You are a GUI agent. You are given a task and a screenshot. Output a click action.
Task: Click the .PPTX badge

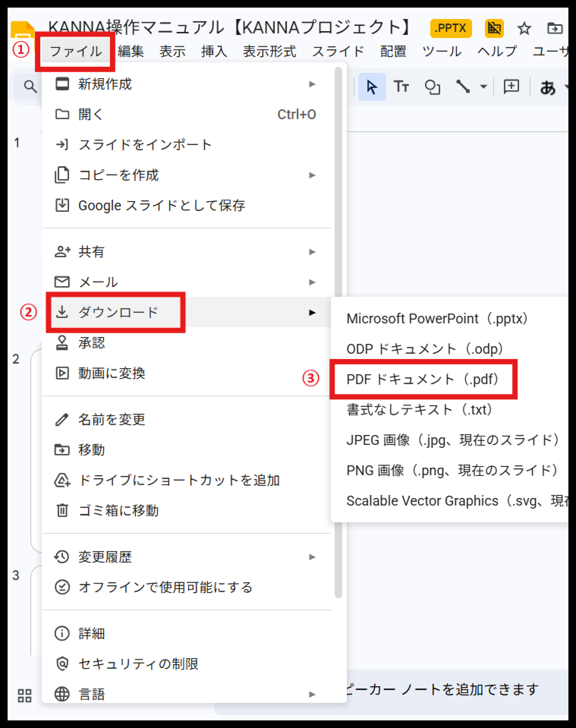(451, 28)
